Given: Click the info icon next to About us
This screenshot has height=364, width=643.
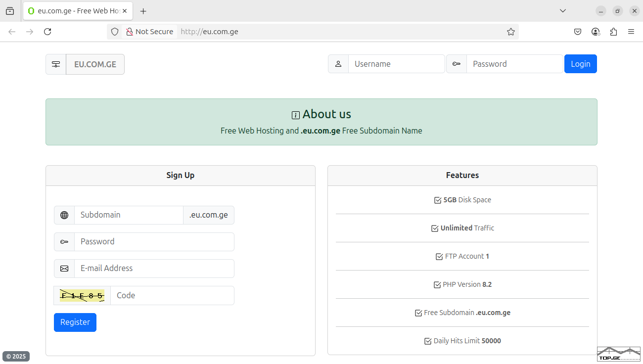Looking at the screenshot, I should pyautogui.click(x=296, y=115).
